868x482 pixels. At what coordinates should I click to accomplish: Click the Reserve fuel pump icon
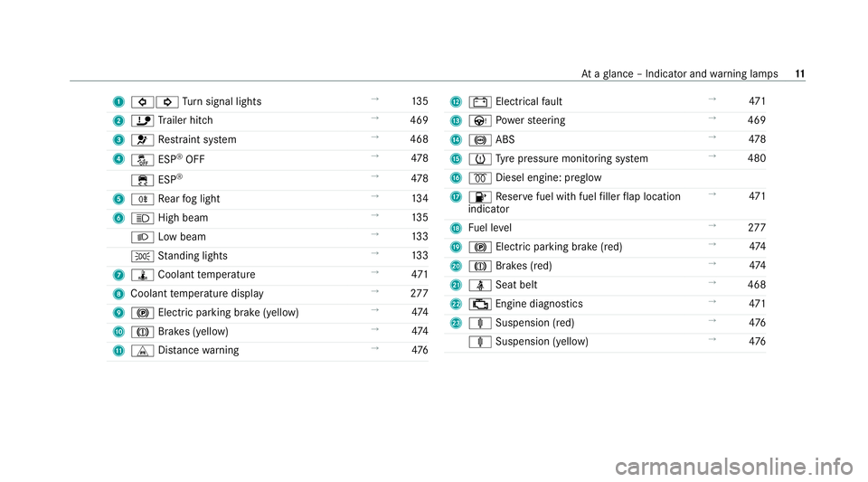coord(480,197)
